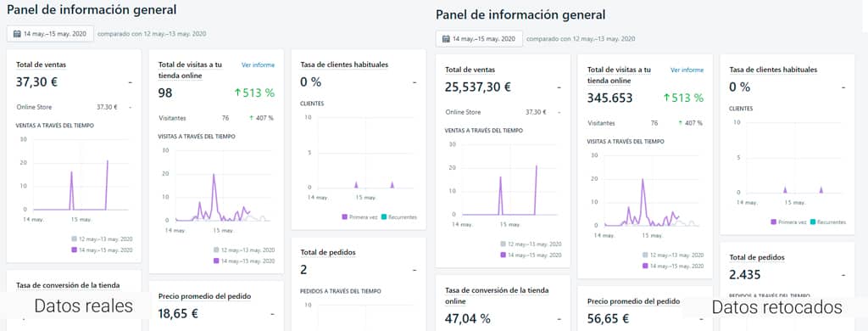Click the "Tasa de clientes habituales" title in the Datos reales dashboard
This screenshot has width=868, height=331.
tap(344, 65)
